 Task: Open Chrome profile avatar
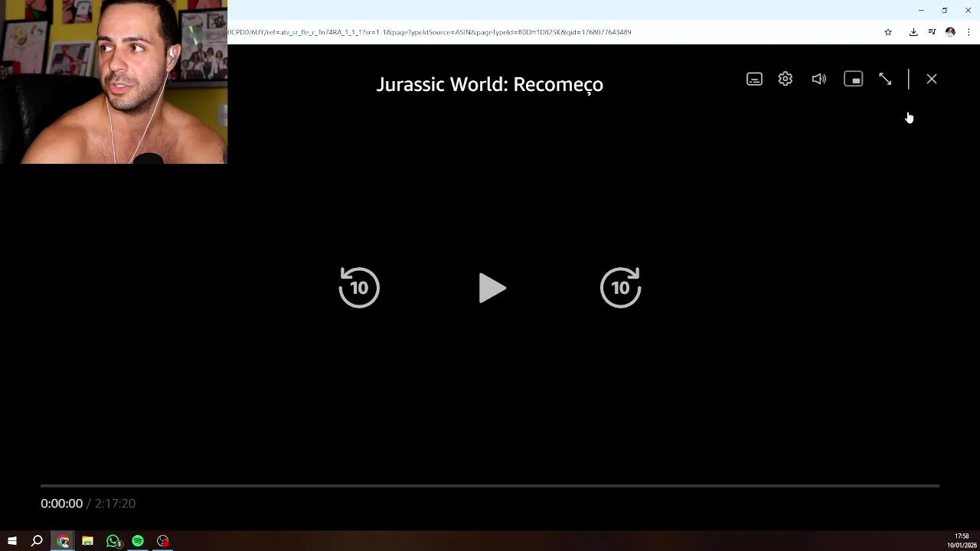(x=950, y=32)
